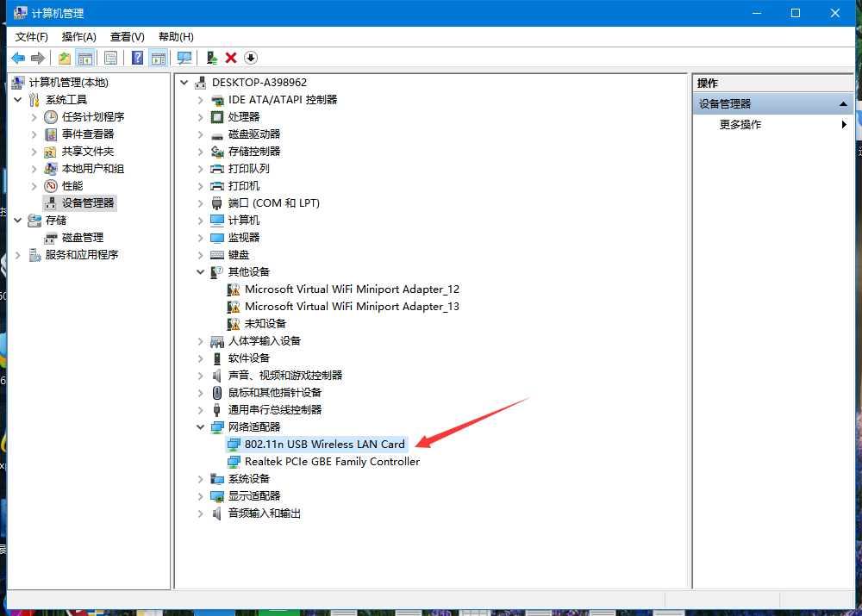This screenshot has width=862, height=616.
Task: Expand Disk drives (磁盘驱动器) category
Action: (x=201, y=134)
